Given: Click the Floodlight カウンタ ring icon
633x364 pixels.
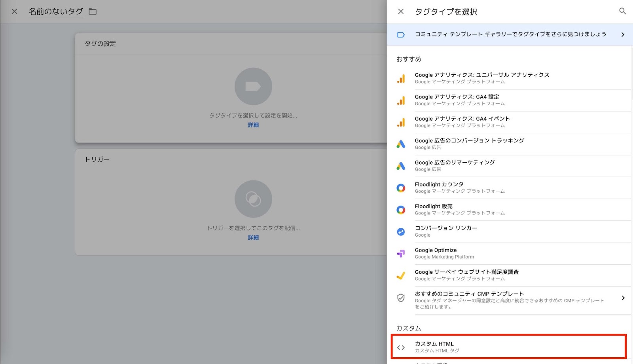Looking at the screenshot, I should point(401,188).
